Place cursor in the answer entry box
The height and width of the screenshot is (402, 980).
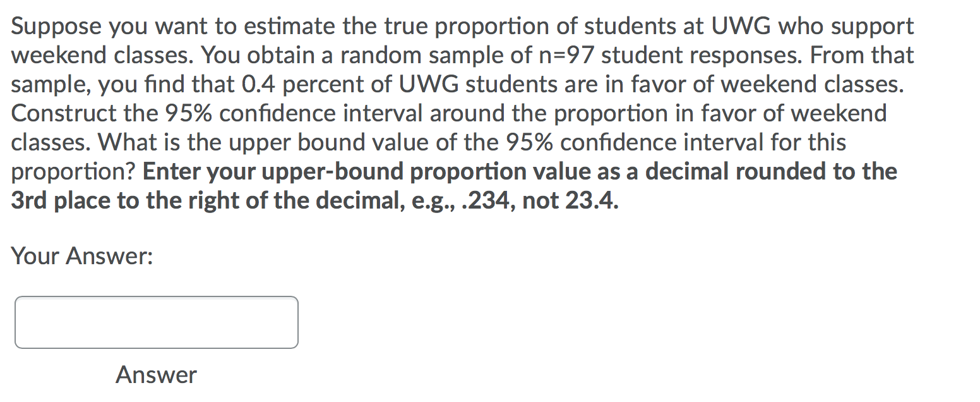pyautogui.click(x=156, y=322)
